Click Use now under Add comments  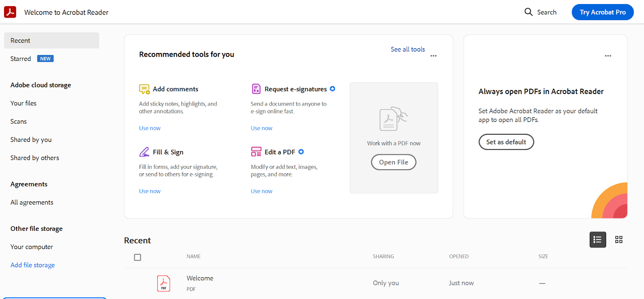pos(150,128)
